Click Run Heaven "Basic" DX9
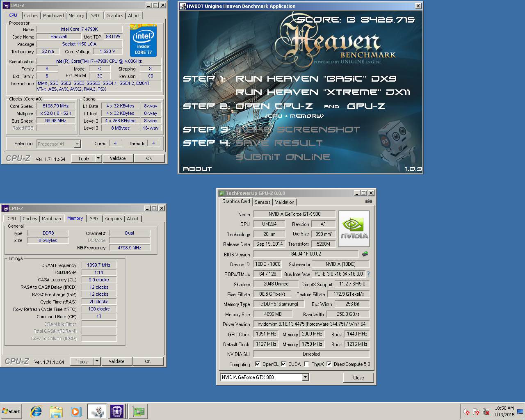The image size is (525, 420). (x=316, y=79)
